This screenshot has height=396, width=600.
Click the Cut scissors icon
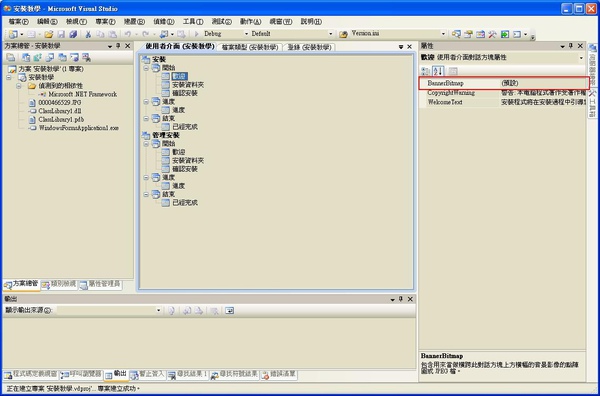click(x=88, y=34)
